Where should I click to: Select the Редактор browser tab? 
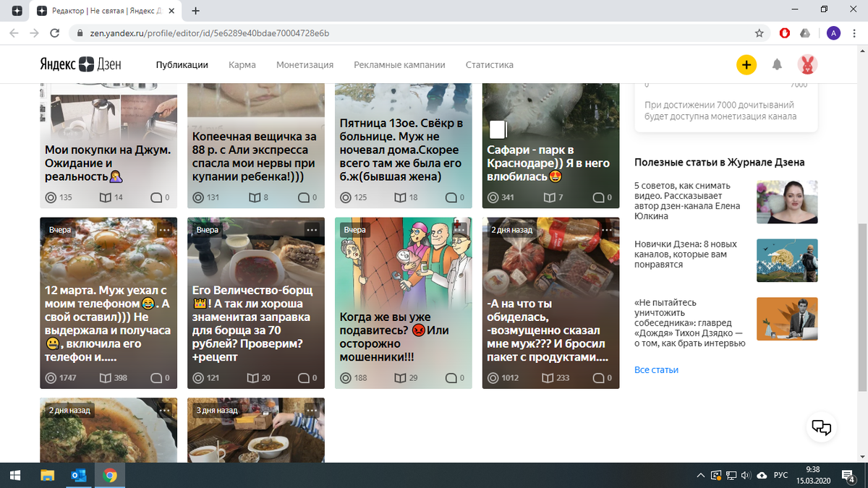tap(107, 11)
